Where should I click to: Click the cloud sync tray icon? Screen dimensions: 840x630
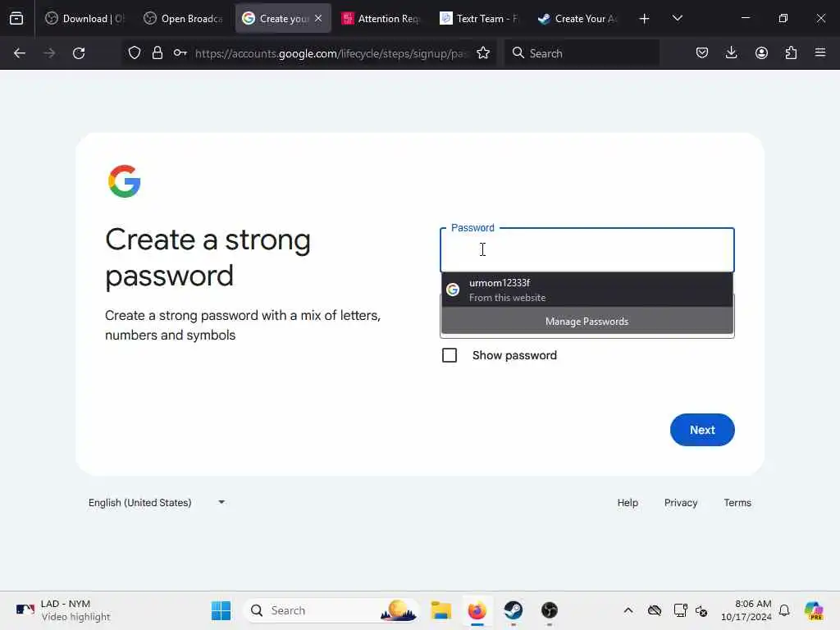[654, 610]
